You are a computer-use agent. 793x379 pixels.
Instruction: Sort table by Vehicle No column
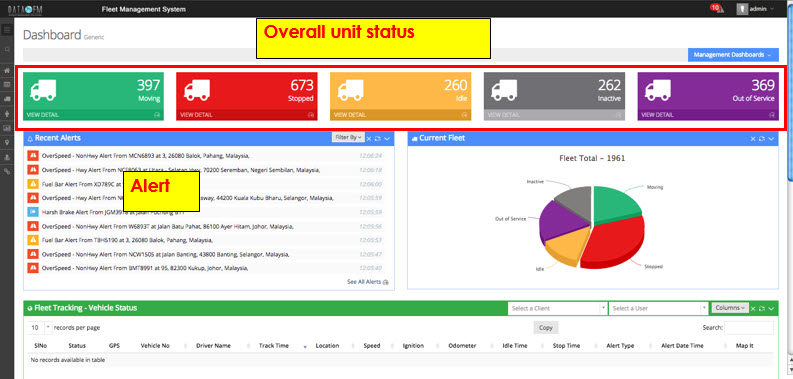[x=155, y=346]
